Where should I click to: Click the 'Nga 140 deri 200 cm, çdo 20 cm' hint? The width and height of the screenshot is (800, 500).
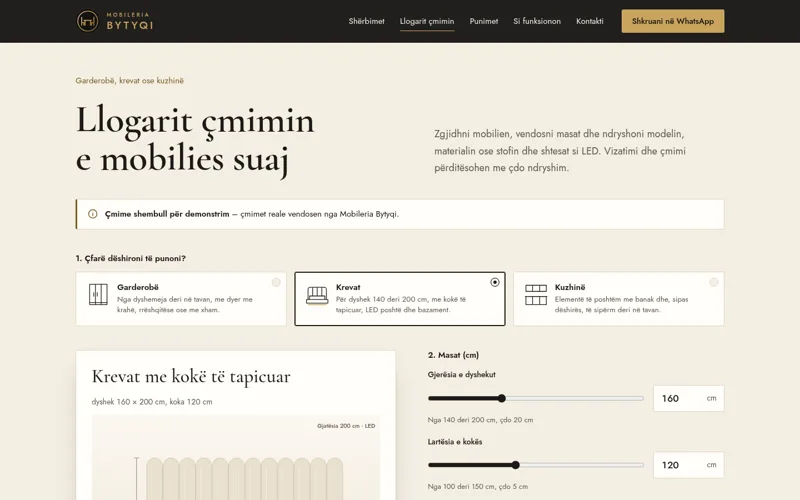click(480, 420)
